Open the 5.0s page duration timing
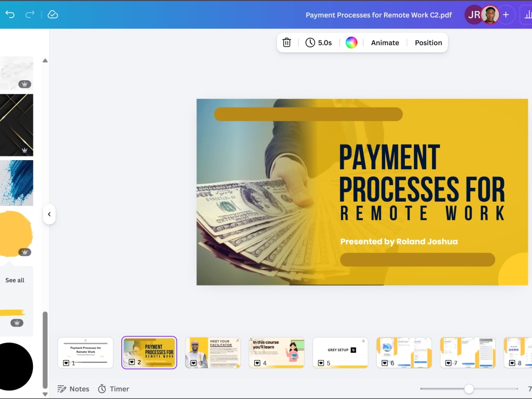The image size is (532, 399). 319,43
